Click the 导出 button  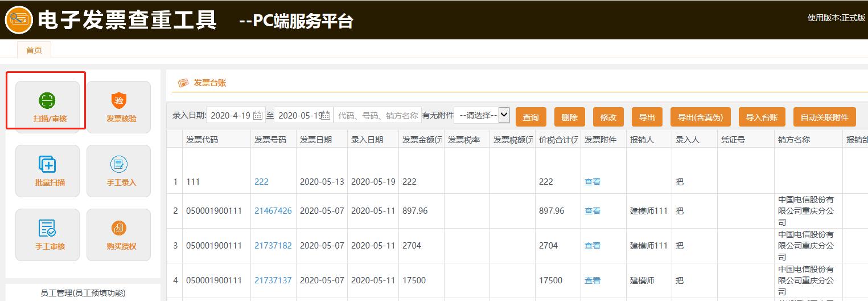pyautogui.click(x=647, y=117)
